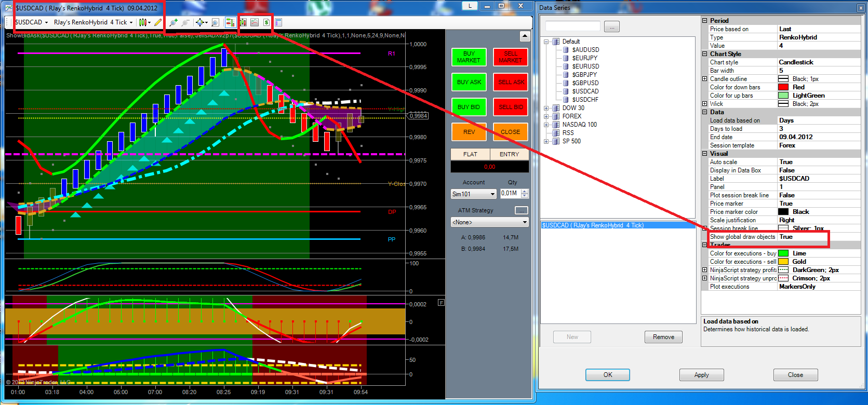Toggle the Chart Trader panel icon

[x=230, y=22]
